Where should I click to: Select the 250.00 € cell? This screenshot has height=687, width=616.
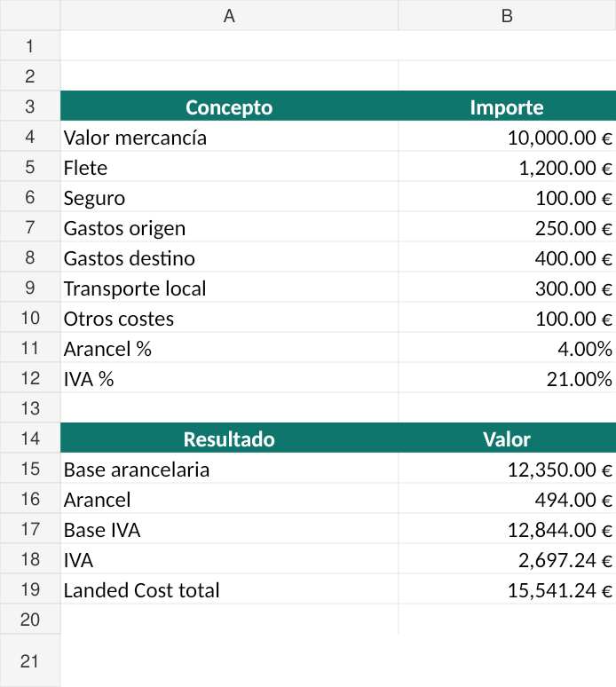click(507, 227)
